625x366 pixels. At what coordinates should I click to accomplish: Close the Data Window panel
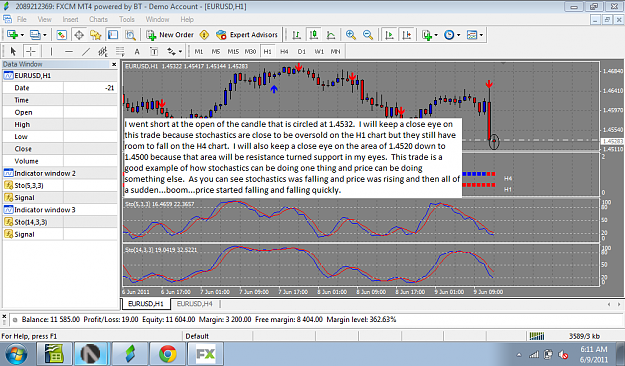(x=114, y=64)
